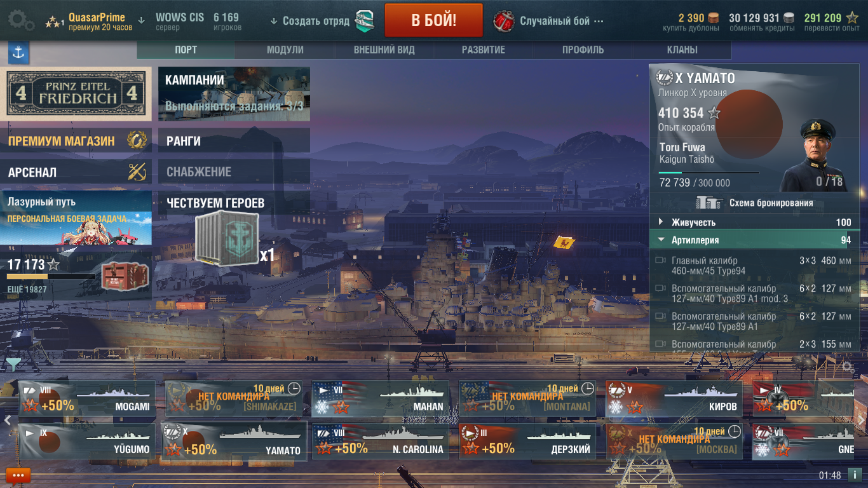Click the star next to ship XP

[714, 113]
